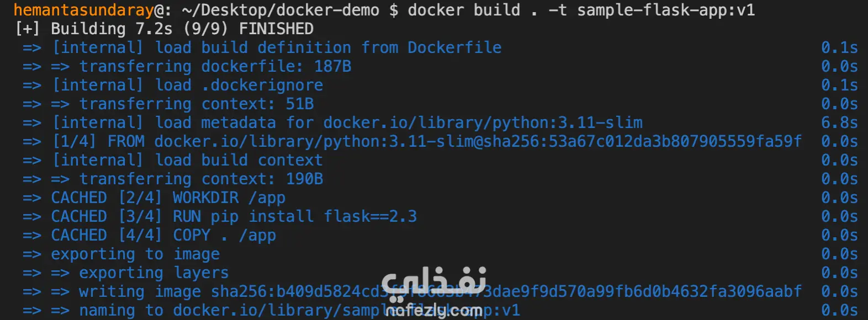Open the nafezly.com watermark link
The image size is (868, 320).
point(434,311)
